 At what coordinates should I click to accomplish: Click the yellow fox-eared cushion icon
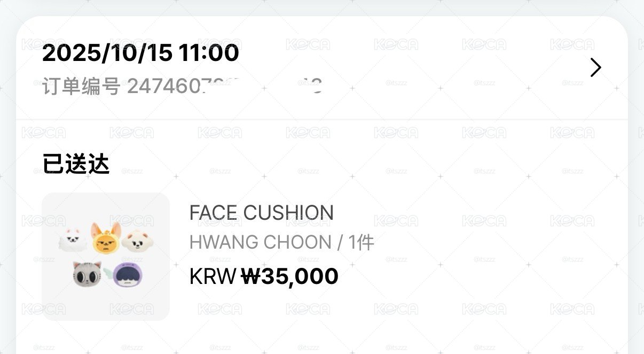[107, 238]
